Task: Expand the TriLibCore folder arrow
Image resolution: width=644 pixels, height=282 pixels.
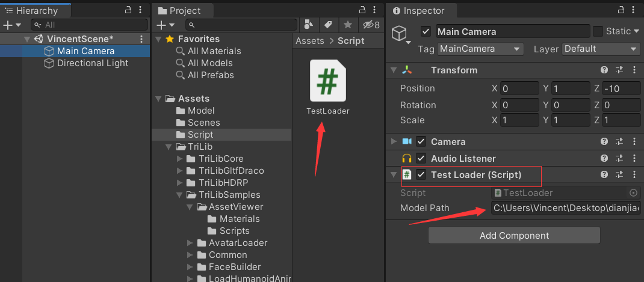Action: coord(179,159)
